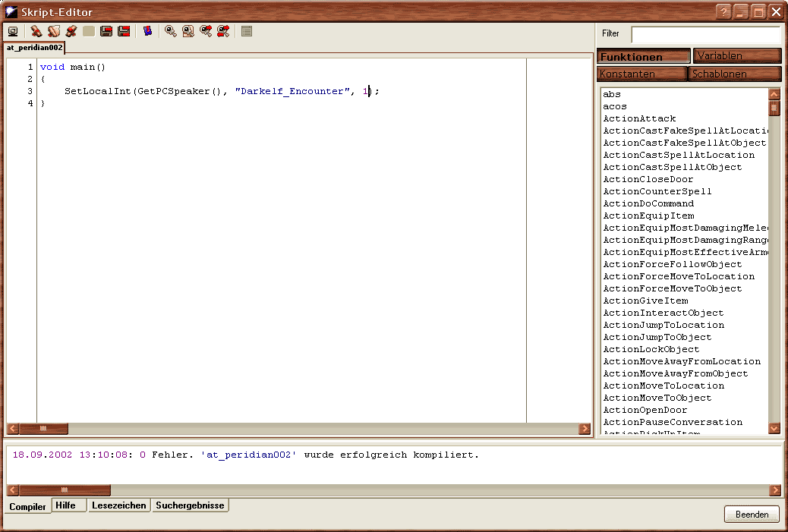Click the first magnifying glass search icon
788x532 pixels.
click(171, 32)
